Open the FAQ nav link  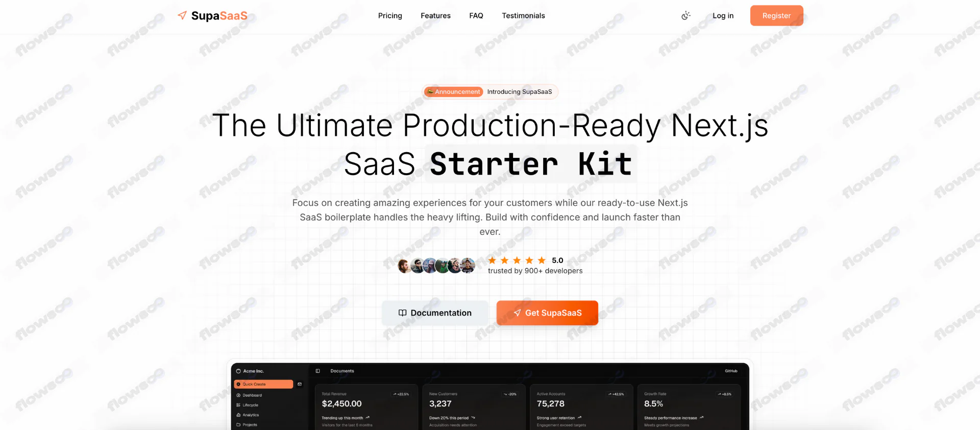tap(476, 16)
